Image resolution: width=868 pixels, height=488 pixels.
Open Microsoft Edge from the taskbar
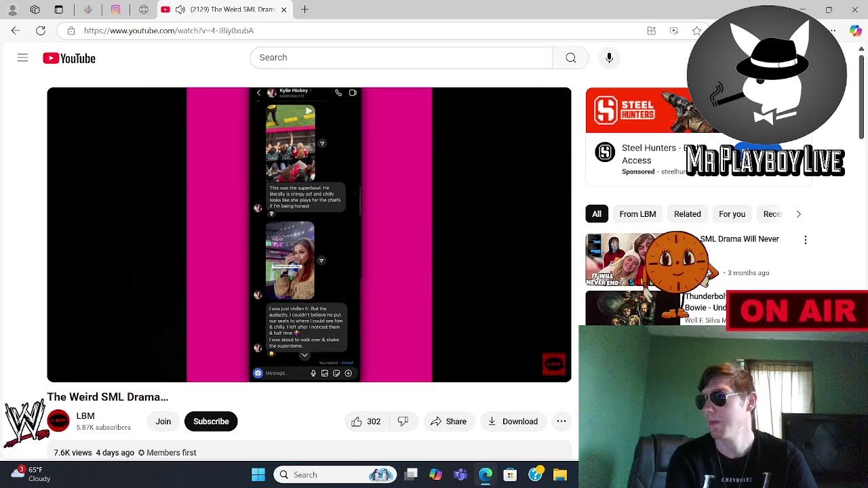[486, 474]
